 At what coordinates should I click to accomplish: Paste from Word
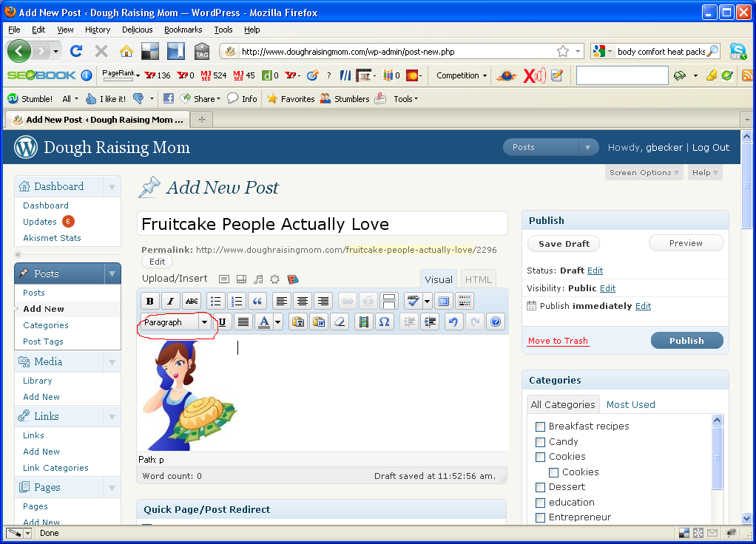tap(319, 322)
